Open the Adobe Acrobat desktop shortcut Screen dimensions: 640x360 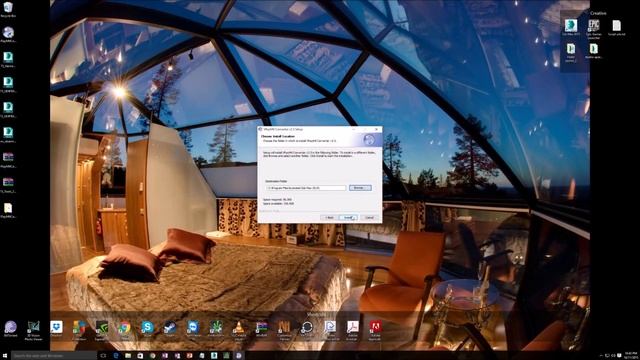pos(352,330)
